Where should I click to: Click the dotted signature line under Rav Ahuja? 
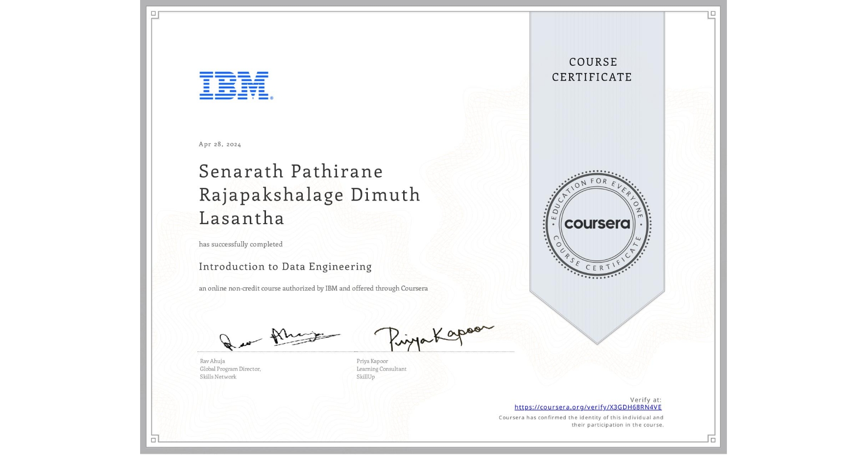click(274, 351)
